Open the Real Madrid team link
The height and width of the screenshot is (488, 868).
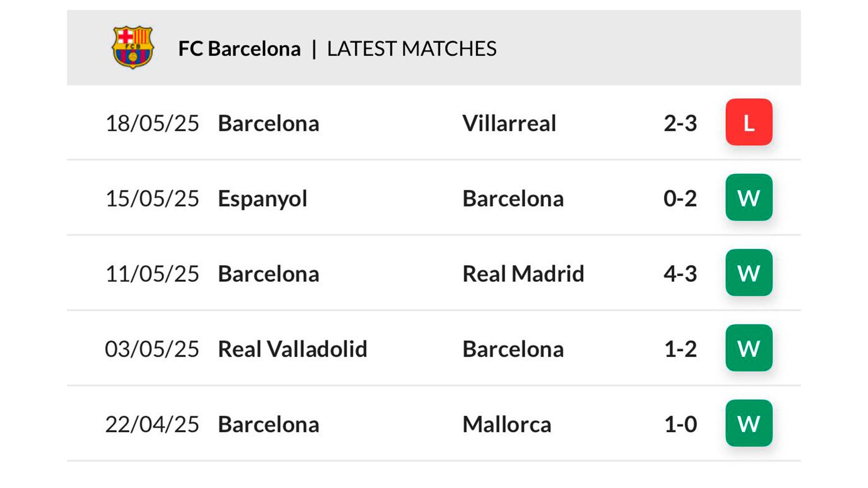coord(523,274)
